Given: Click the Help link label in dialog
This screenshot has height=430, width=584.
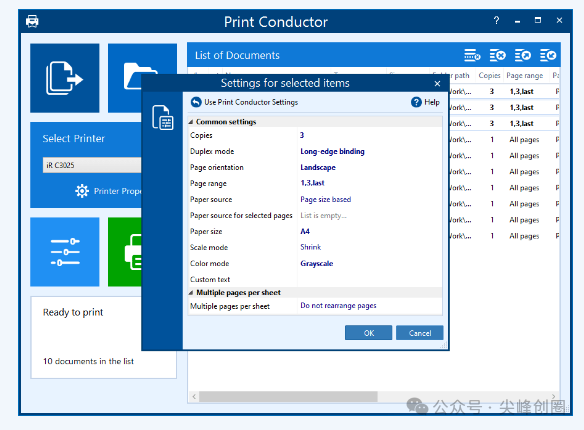Looking at the screenshot, I should 432,102.
